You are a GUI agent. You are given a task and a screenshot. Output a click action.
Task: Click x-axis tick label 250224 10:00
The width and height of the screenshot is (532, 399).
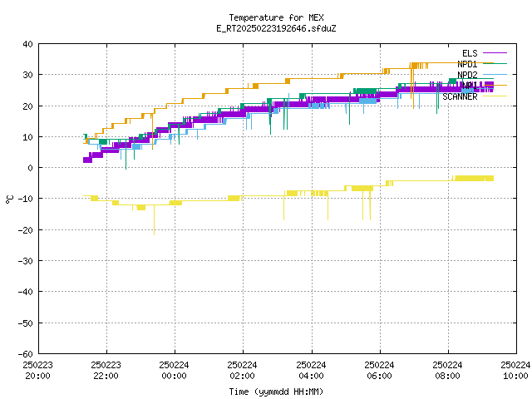pos(515,371)
